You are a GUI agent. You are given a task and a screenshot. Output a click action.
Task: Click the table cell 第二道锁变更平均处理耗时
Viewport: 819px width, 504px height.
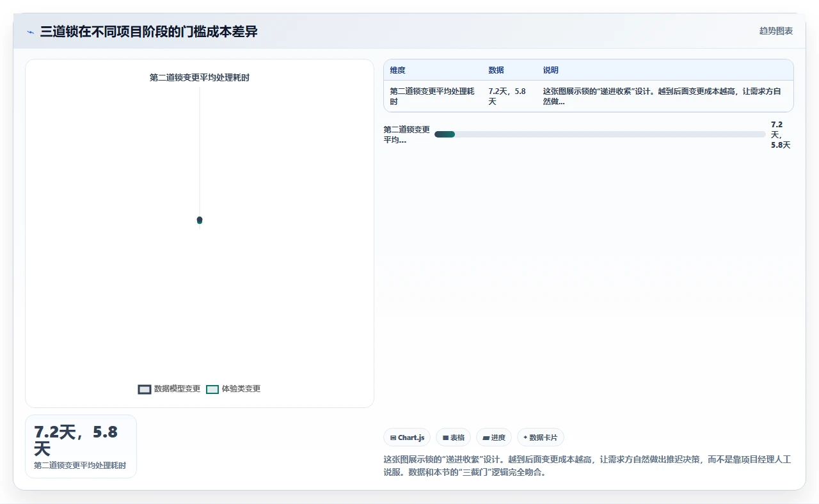433,97
